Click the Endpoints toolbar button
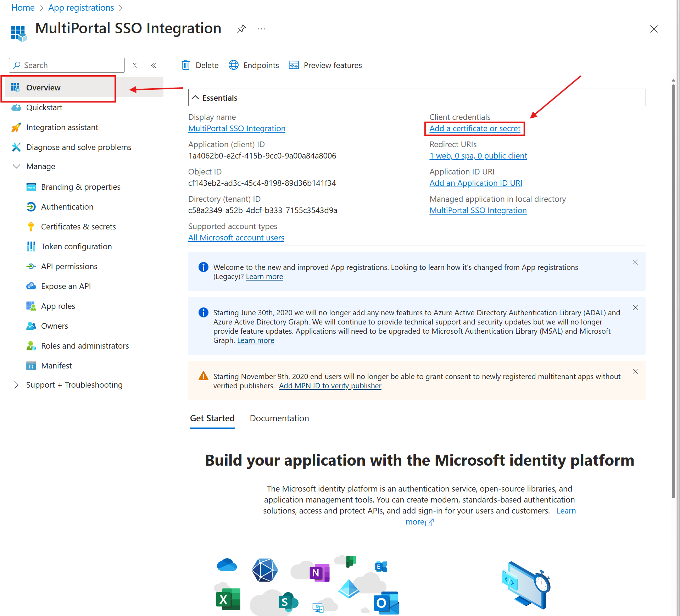 tap(254, 65)
